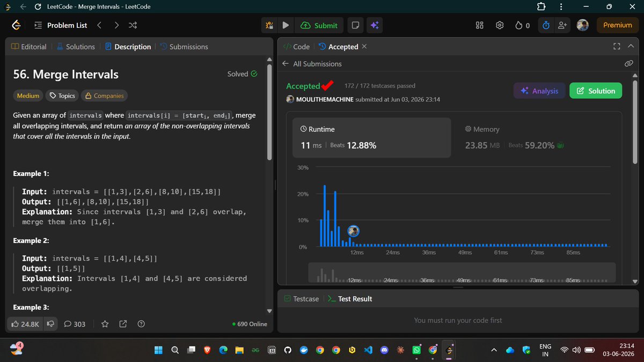Switch to the Code tab
Viewport: 644px width, 362px height.
(296, 47)
